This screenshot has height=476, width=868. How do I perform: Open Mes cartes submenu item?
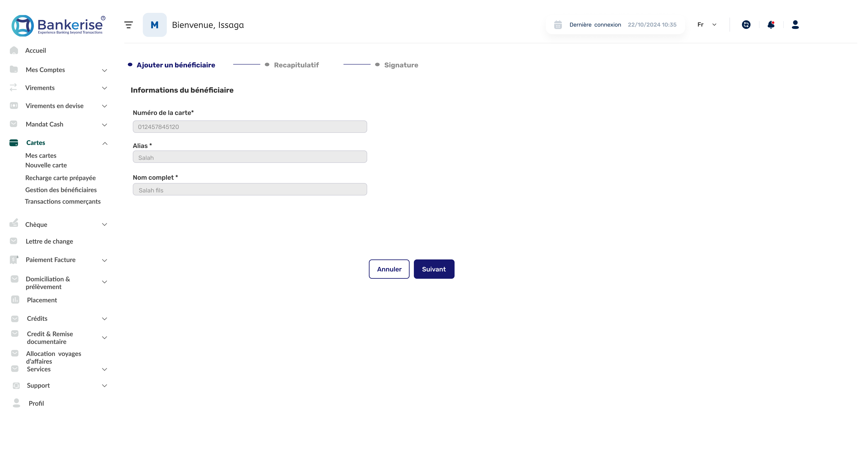(x=41, y=156)
